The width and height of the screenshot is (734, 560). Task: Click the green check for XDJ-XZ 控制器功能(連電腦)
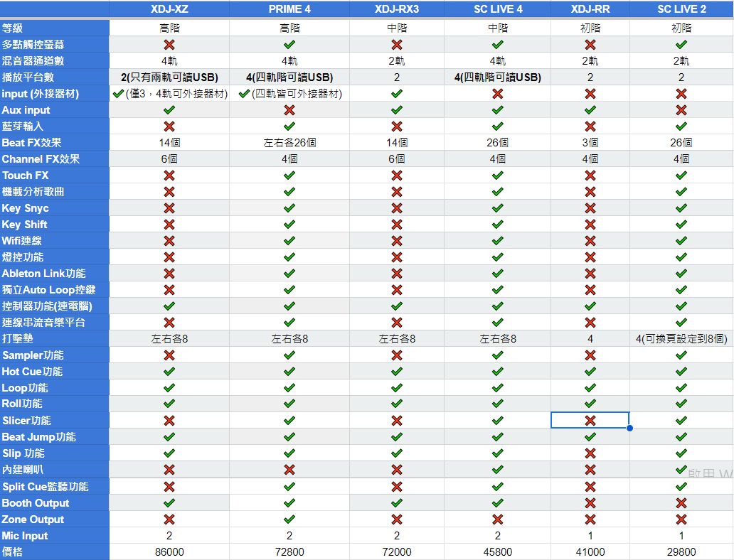pyautogui.click(x=169, y=306)
